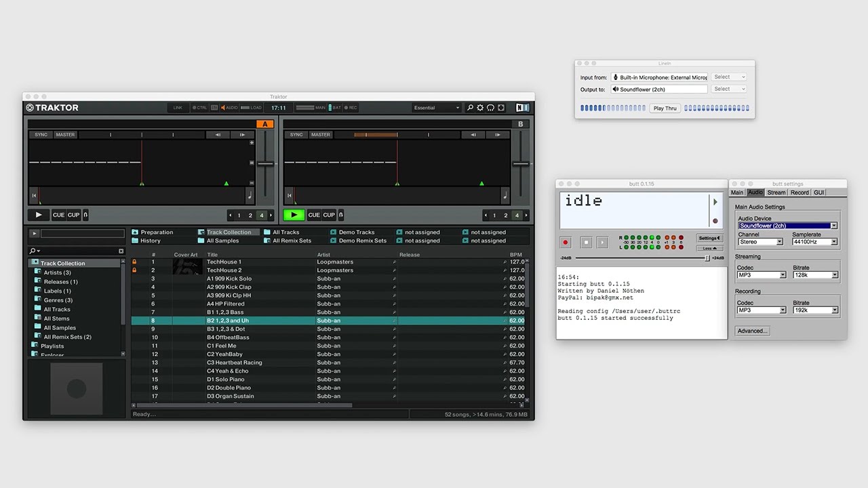Start preview player play button in browser
The width and height of the screenshot is (868, 488).
[x=34, y=233]
